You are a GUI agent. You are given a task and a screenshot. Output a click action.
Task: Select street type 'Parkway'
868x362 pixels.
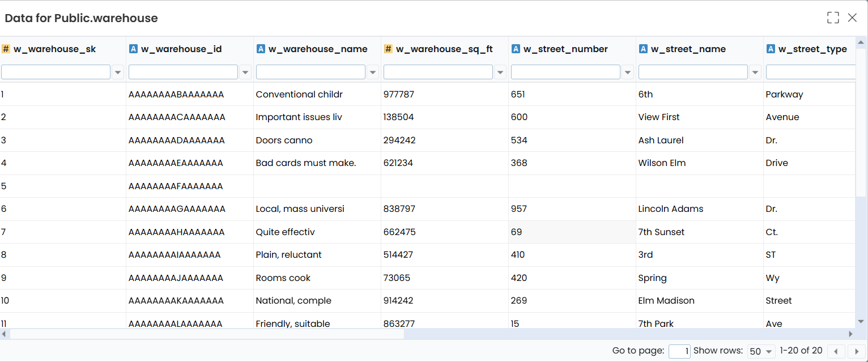[809, 95]
